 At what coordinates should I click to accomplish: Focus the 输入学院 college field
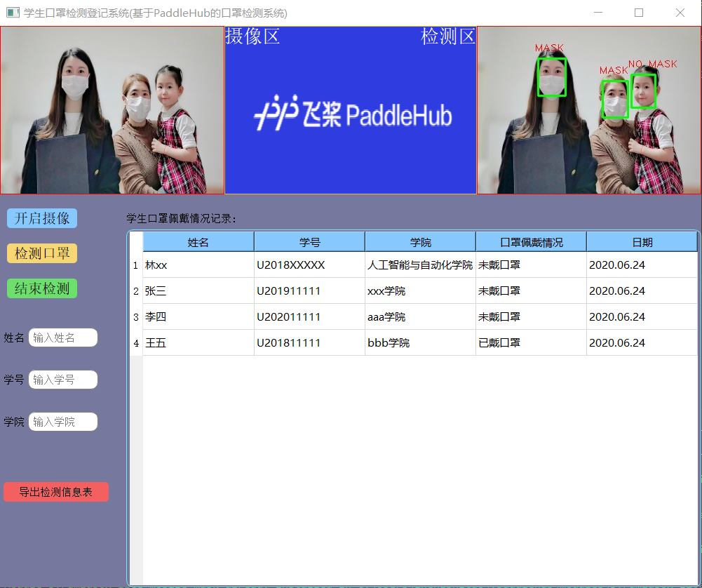tap(63, 422)
